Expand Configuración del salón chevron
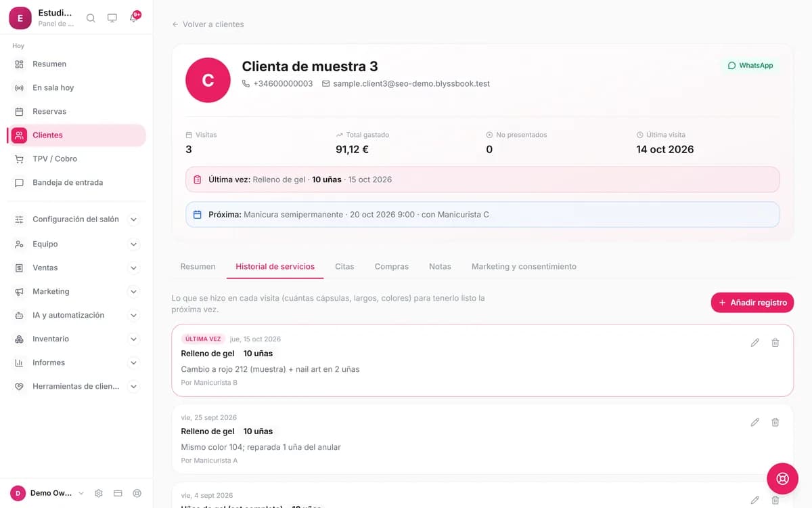 pyautogui.click(x=133, y=219)
